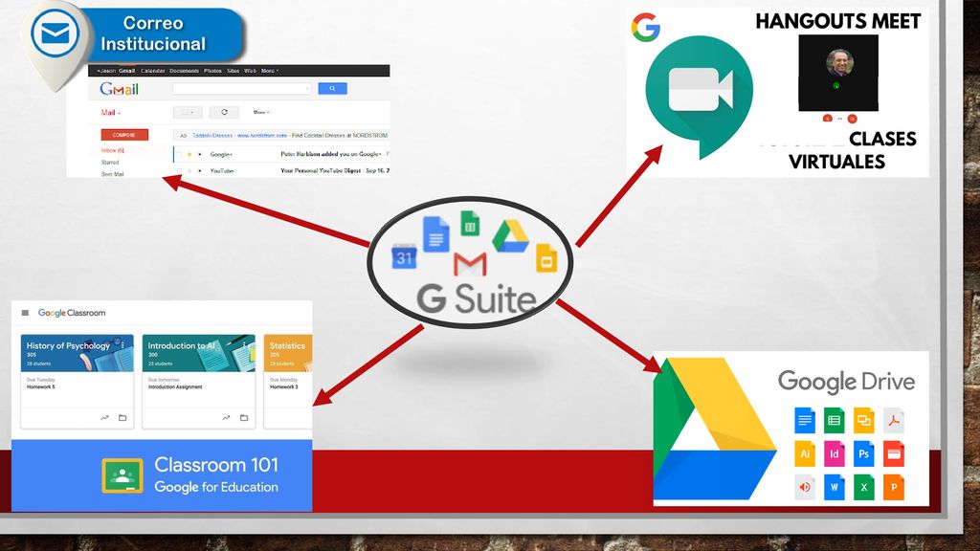This screenshot has width=980, height=551.
Task: Open the Statistics class card
Action: click(288, 382)
